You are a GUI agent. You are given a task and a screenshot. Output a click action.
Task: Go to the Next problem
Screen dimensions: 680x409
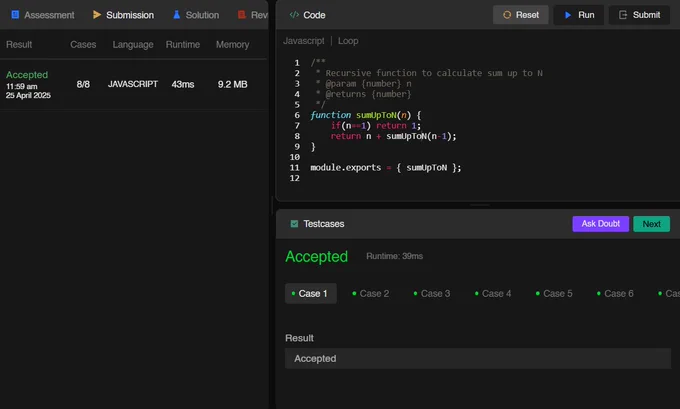(x=651, y=224)
